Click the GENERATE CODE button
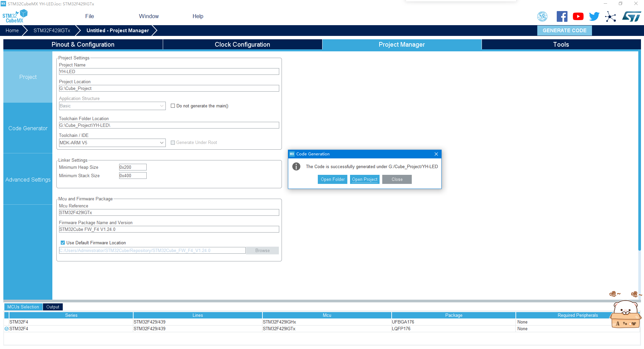Screen dimensions: 644x349 click(x=564, y=31)
